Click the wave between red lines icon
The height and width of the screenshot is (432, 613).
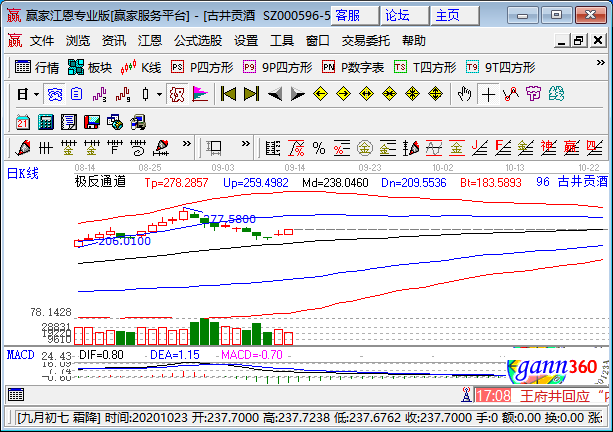pos(434,148)
